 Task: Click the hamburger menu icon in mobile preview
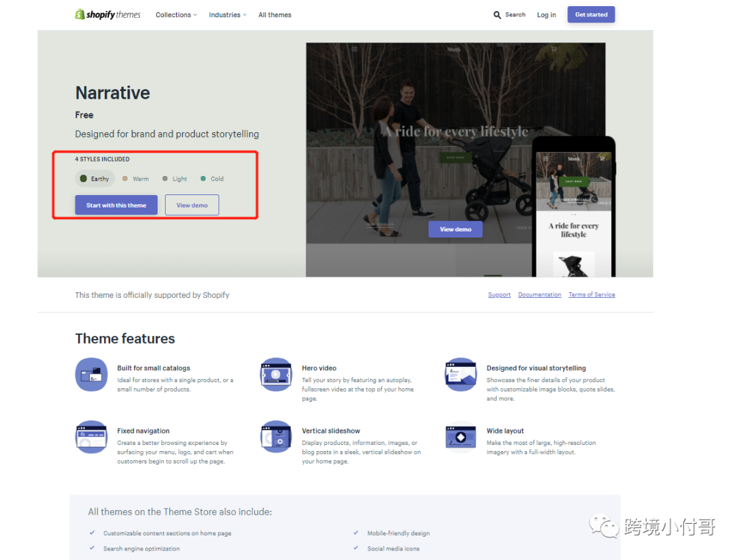[545, 159]
